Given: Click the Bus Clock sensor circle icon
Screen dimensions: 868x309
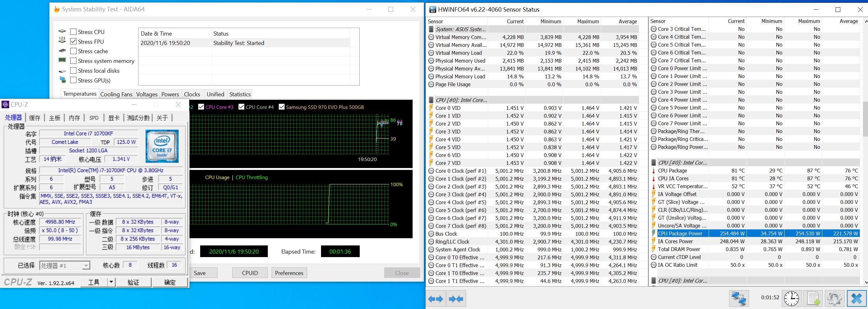Looking at the screenshot, I should (x=431, y=234).
